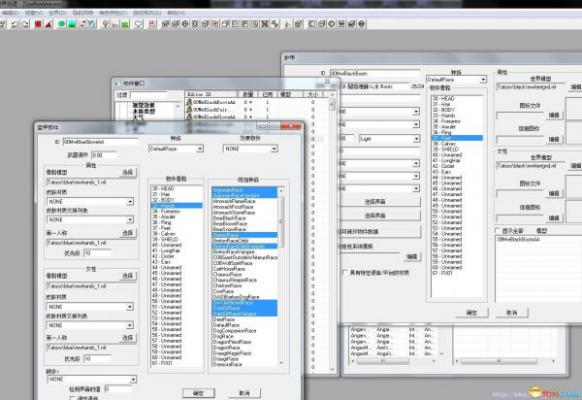The width and height of the screenshot is (582, 400).
Task: Open the View (V) menu in the menu bar
Action: pyautogui.click(x=33, y=13)
